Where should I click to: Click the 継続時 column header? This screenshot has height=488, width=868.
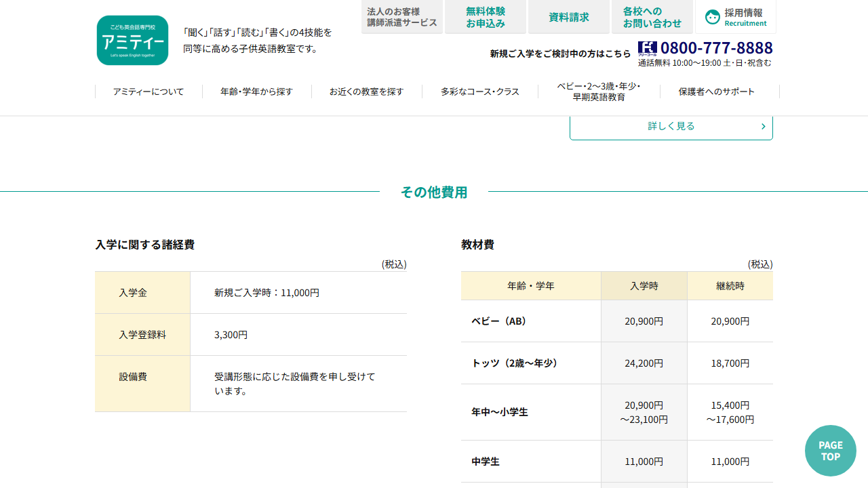[x=730, y=286]
